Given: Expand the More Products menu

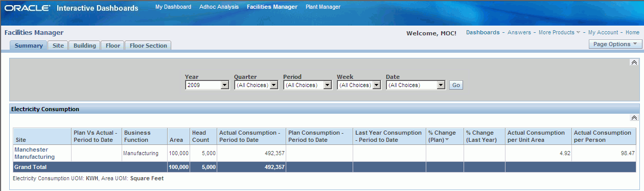Looking at the screenshot, I should click(x=559, y=32).
